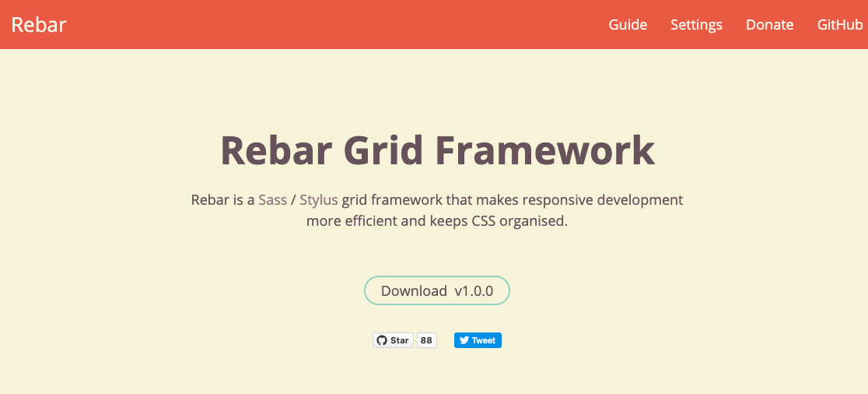The width and height of the screenshot is (868, 394).
Task: Click the Twitter bird icon
Action: [464, 340]
